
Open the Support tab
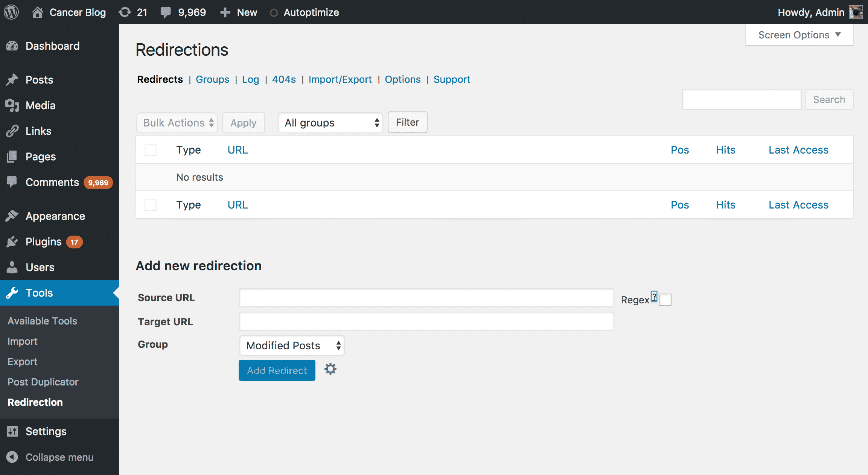click(452, 79)
